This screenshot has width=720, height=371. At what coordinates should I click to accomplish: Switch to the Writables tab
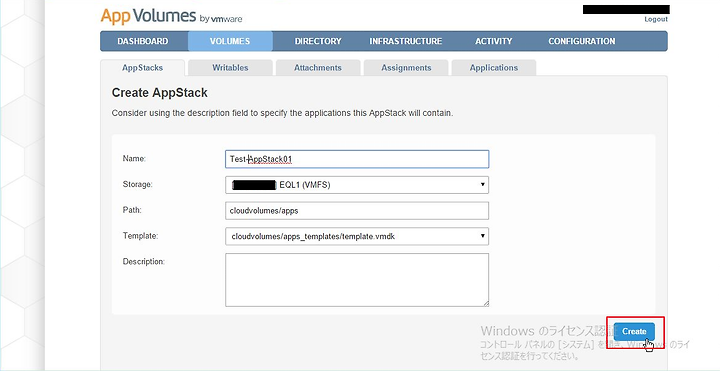(x=230, y=67)
